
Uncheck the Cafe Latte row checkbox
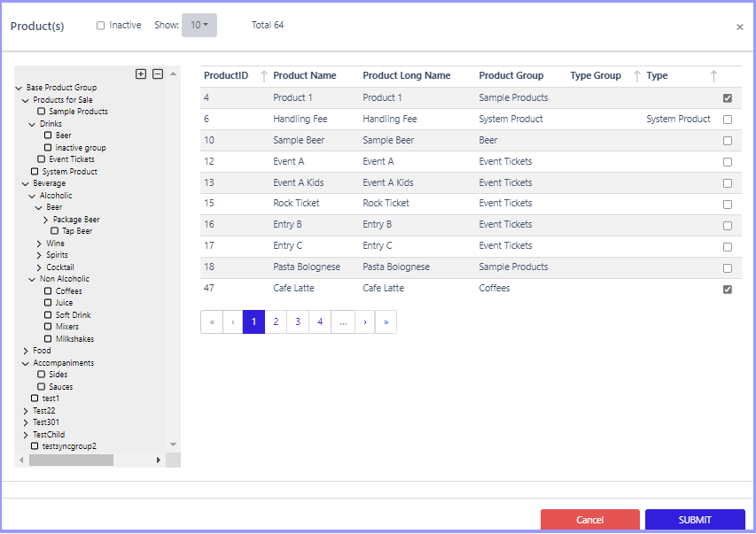[x=728, y=290]
